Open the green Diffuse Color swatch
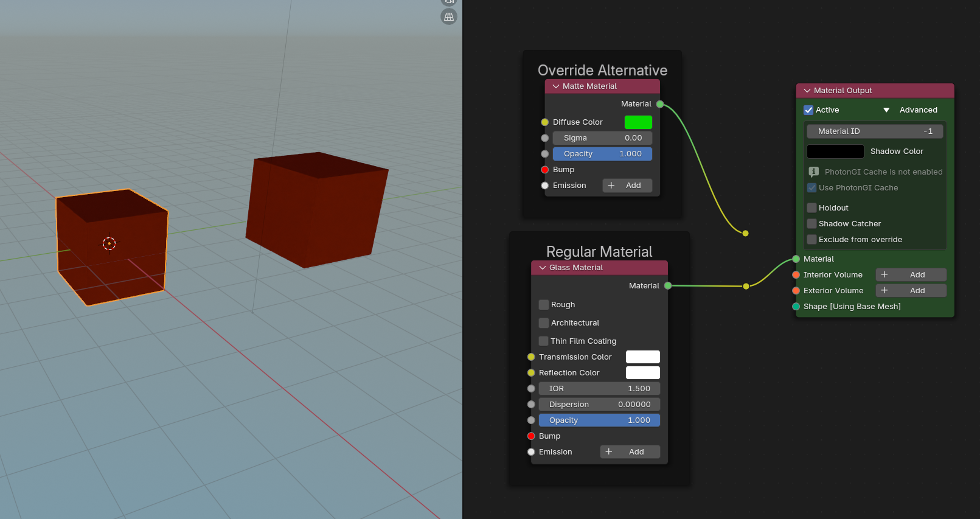The height and width of the screenshot is (519, 980). (638, 122)
